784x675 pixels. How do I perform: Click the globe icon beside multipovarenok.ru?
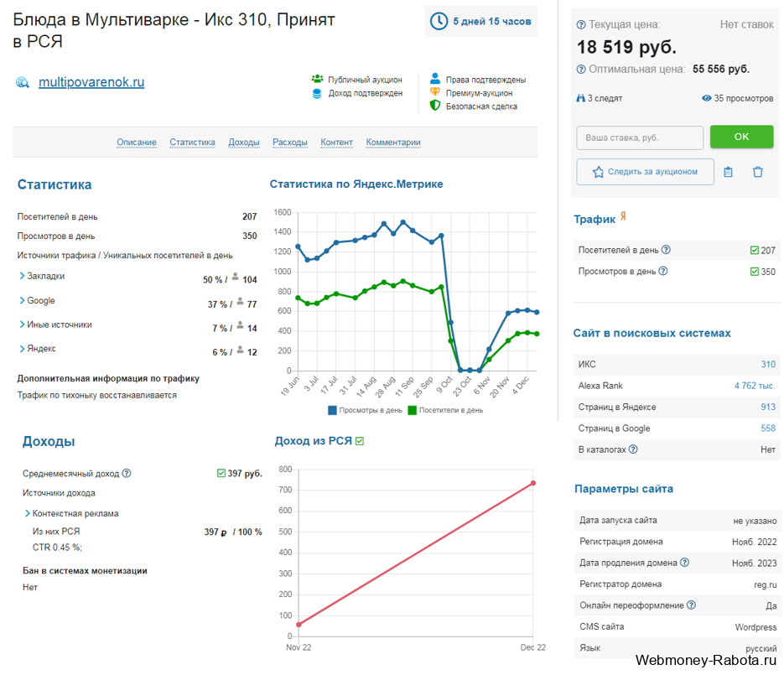[23, 82]
